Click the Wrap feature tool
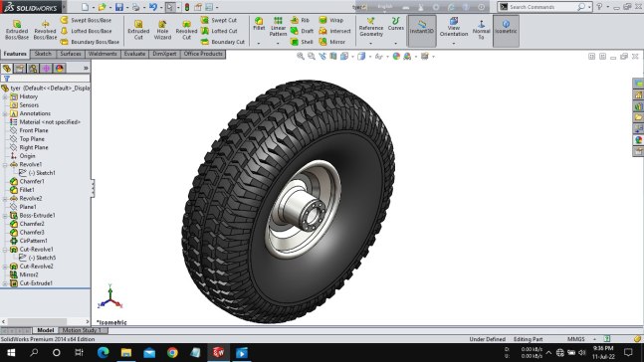The width and height of the screenshot is (644, 362). pyautogui.click(x=331, y=20)
